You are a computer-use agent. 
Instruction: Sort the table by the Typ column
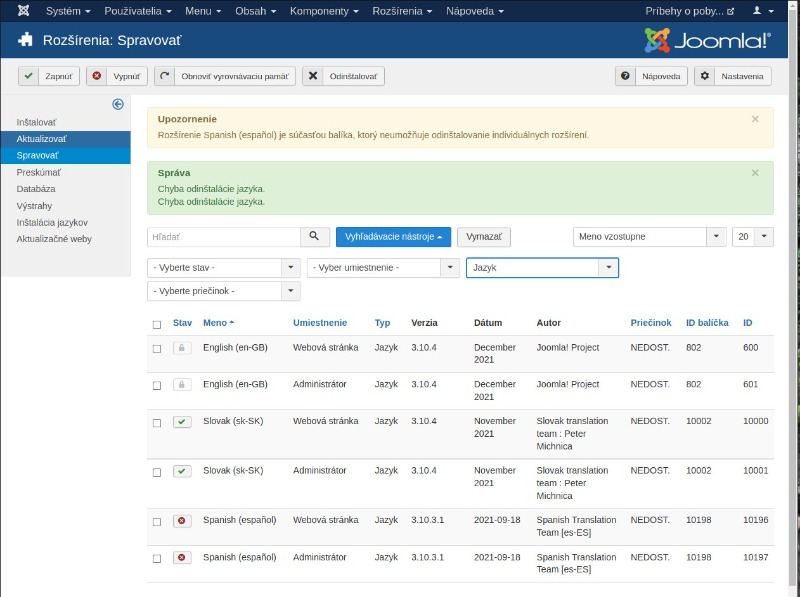(x=382, y=322)
